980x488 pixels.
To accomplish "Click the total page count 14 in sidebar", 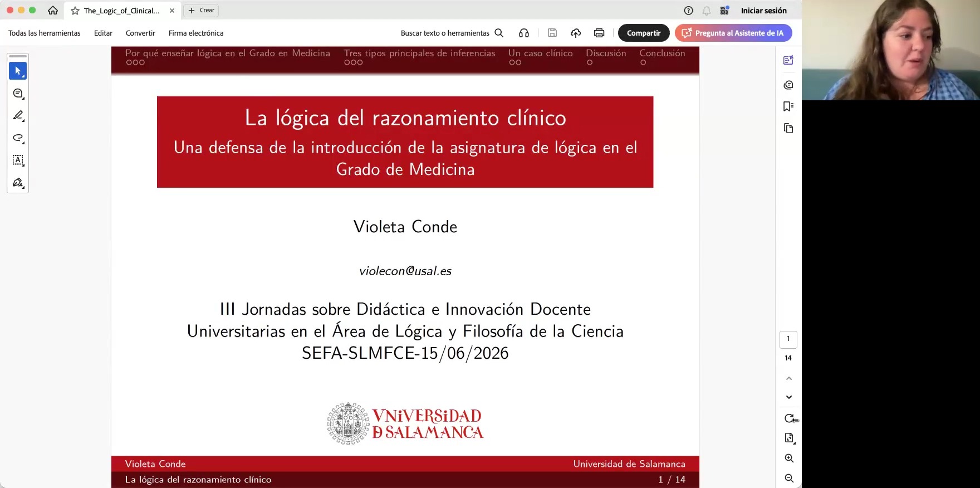I will click(788, 358).
